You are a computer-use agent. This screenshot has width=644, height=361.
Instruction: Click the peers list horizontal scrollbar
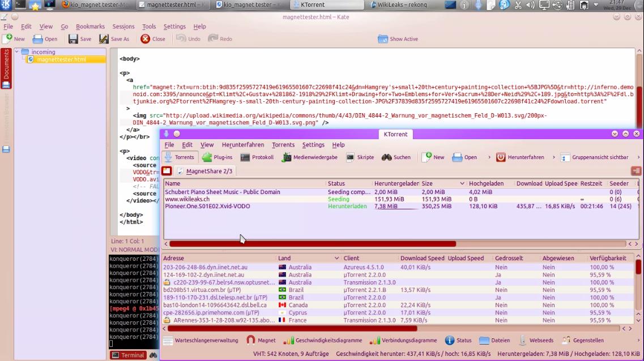292,328
